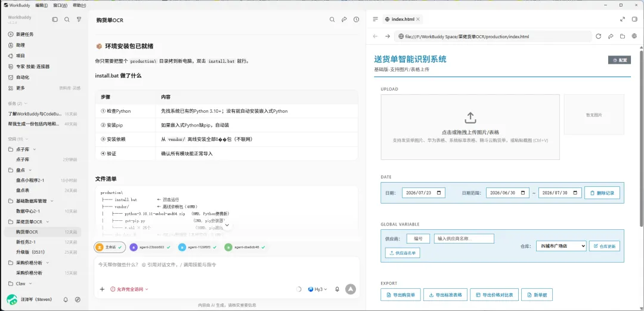Open calendar picker for 2026/07/23 date

[x=439, y=193]
